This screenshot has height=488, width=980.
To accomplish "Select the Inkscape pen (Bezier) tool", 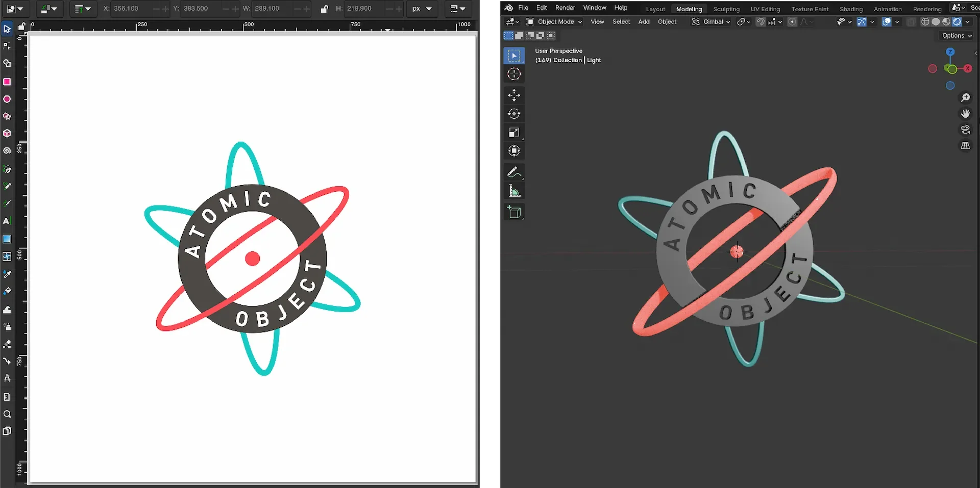I will coord(7,169).
